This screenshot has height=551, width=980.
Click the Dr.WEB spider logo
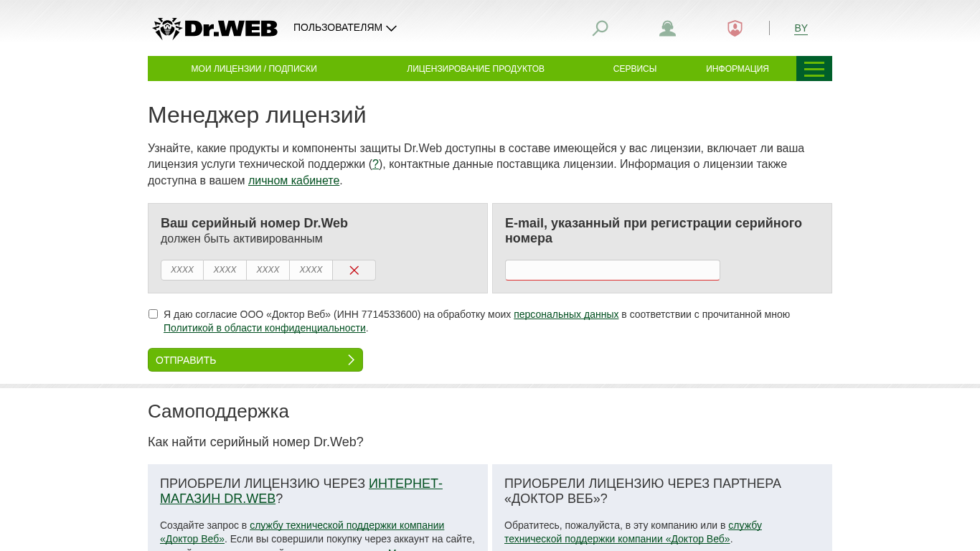point(215,28)
